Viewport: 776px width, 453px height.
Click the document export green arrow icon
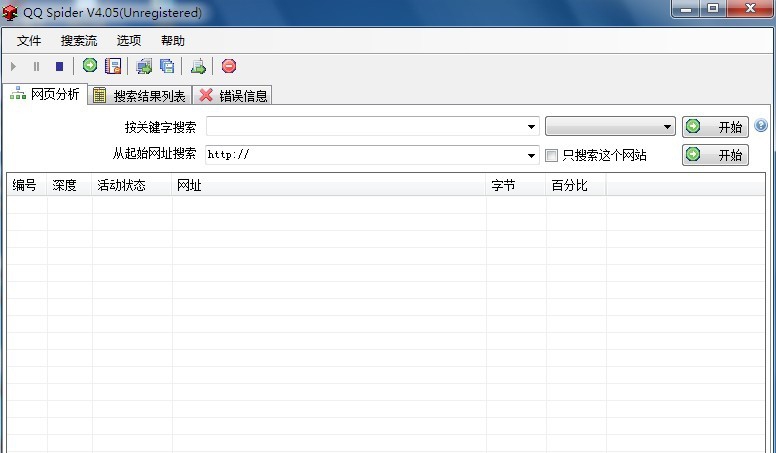[x=198, y=66]
